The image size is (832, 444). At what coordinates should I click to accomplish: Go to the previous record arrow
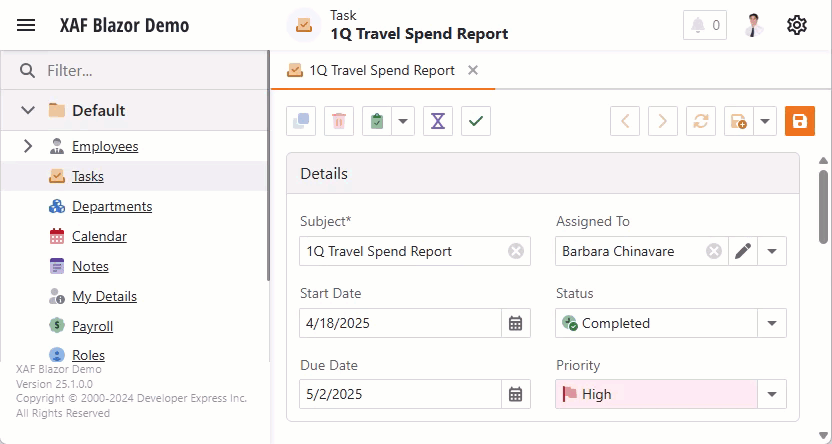click(625, 121)
